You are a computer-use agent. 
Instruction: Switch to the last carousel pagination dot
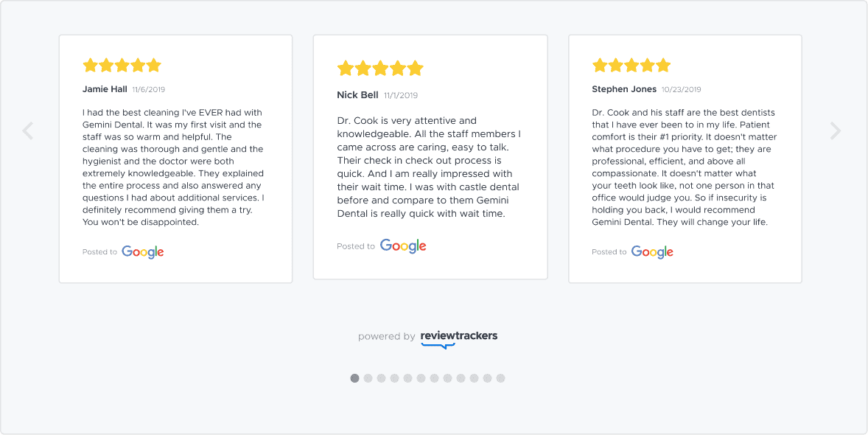501,378
